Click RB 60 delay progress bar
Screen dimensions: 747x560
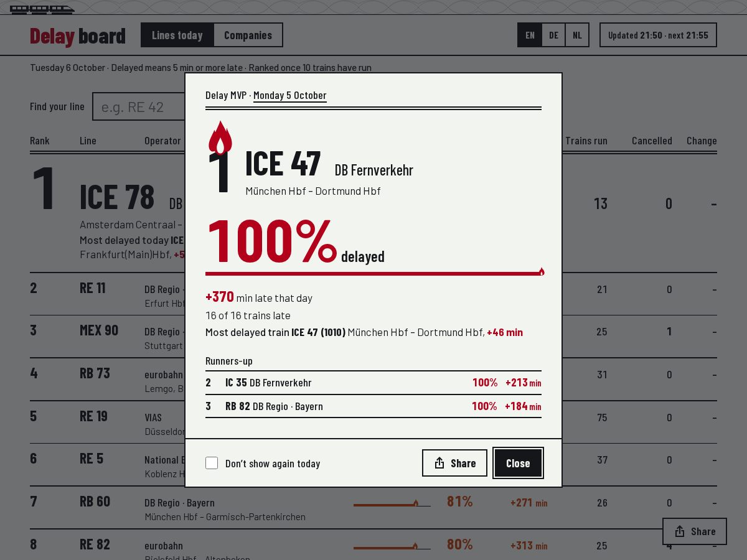click(392, 503)
